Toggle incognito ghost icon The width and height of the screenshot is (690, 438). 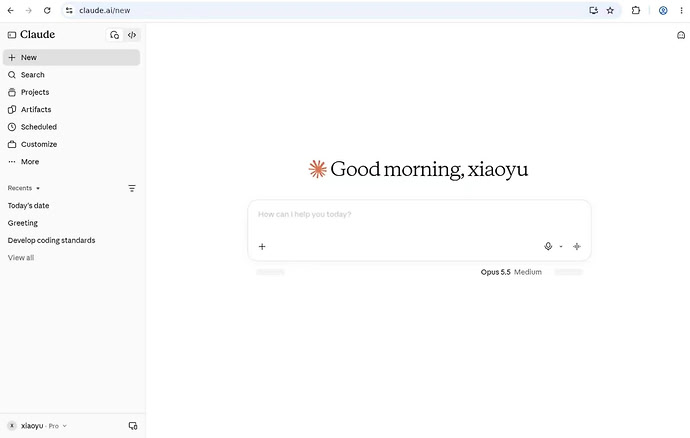(681, 35)
